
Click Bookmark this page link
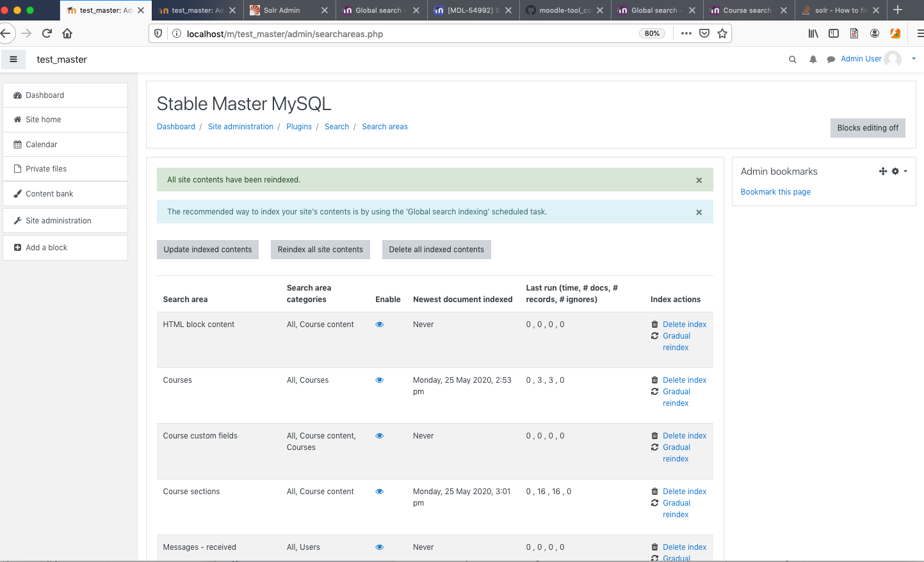(x=775, y=192)
